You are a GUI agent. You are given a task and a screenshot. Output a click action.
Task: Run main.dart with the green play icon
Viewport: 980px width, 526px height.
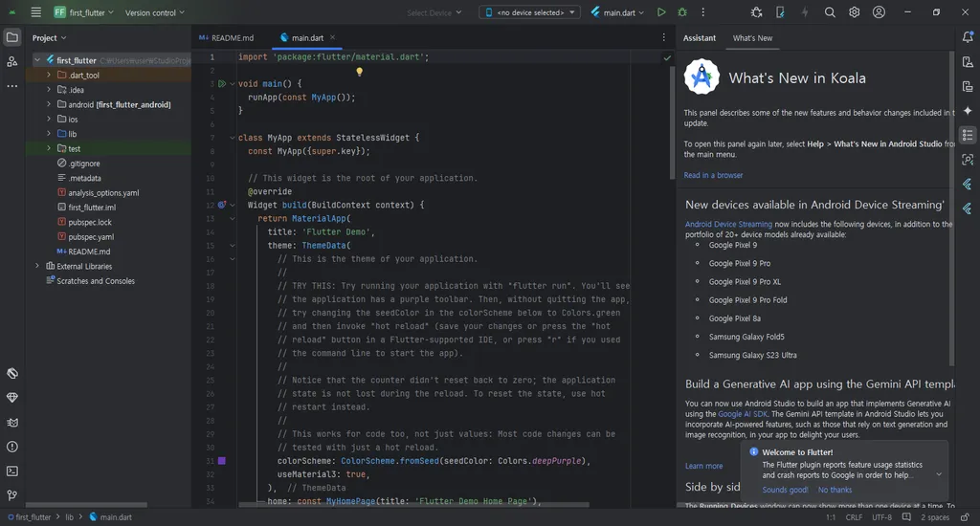pos(661,12)
